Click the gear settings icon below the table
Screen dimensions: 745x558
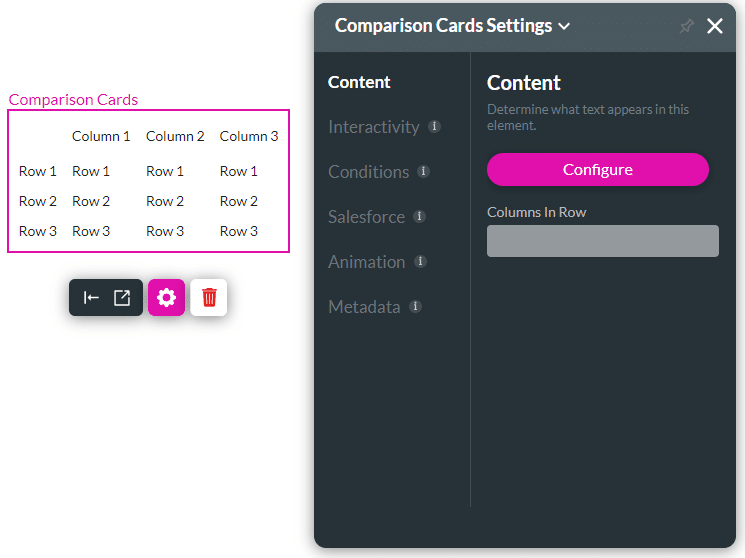166,298
